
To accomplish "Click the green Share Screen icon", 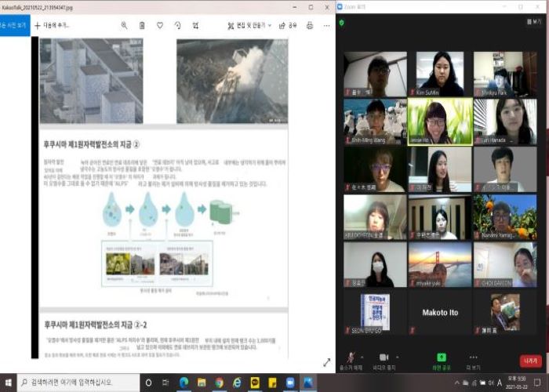I will tap(442, 357).
